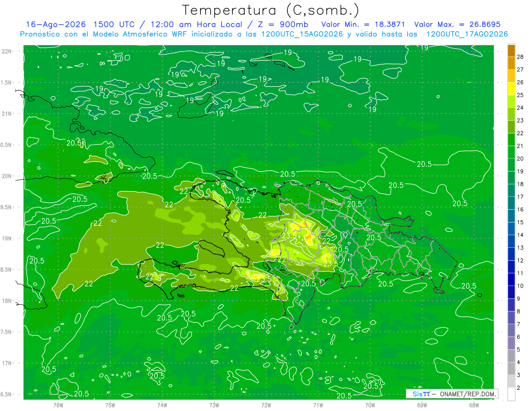The height and width of the screenshot is (411, 532).
Task: Click the "71W" longitude axis label
Action: [x=318, y=405]
